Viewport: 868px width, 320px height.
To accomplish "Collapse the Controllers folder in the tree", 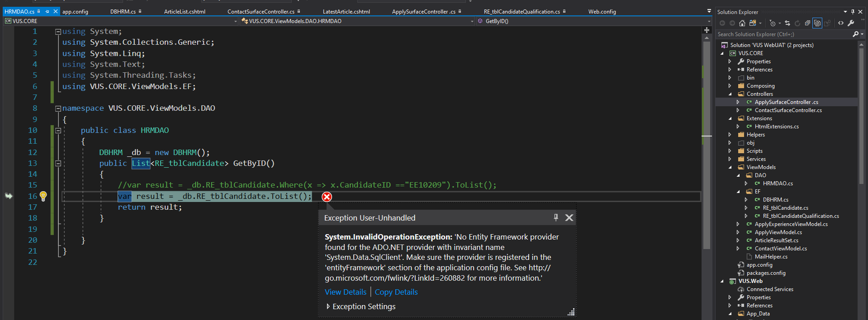I will 730,94.
